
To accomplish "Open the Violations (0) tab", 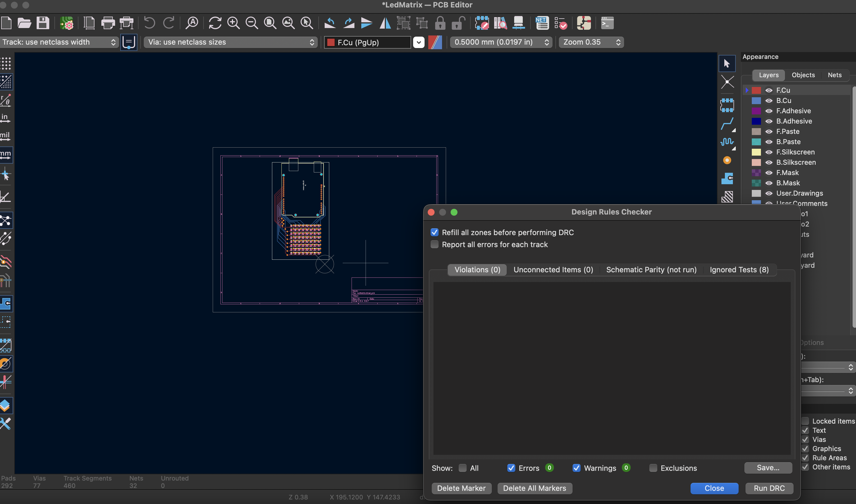I will coord(477,270).
